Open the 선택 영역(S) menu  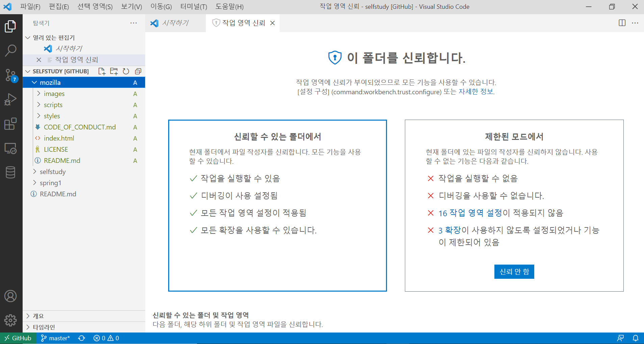(95, 7)
